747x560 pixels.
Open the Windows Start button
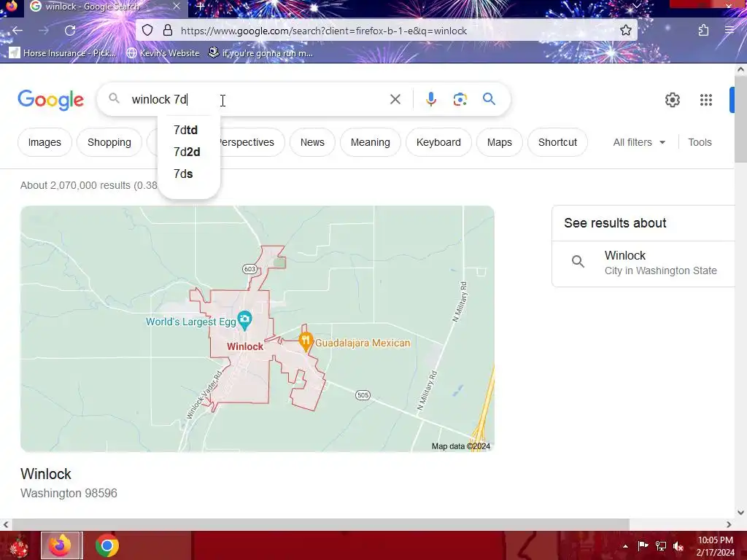[x=18, y=545]
